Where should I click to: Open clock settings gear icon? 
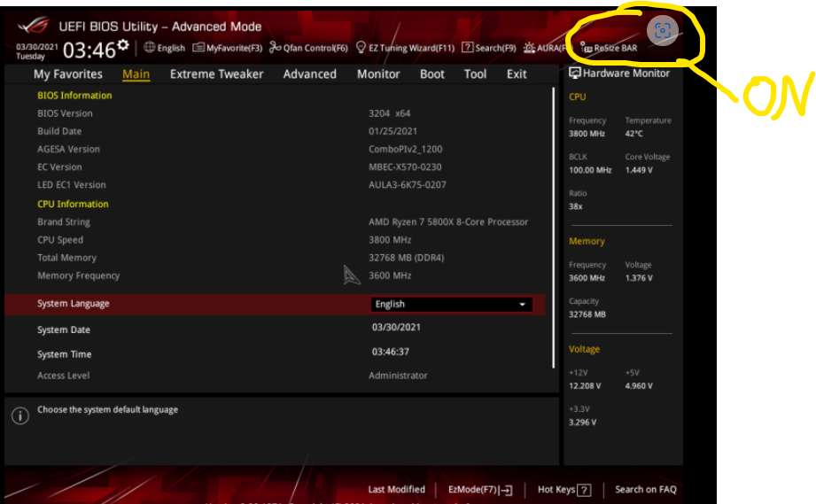tap(123, 44)
